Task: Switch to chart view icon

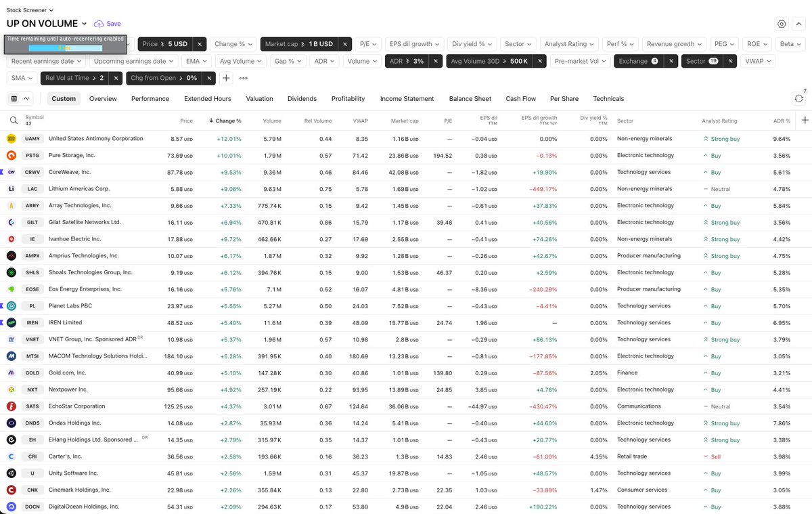Action: click(26, 99)
